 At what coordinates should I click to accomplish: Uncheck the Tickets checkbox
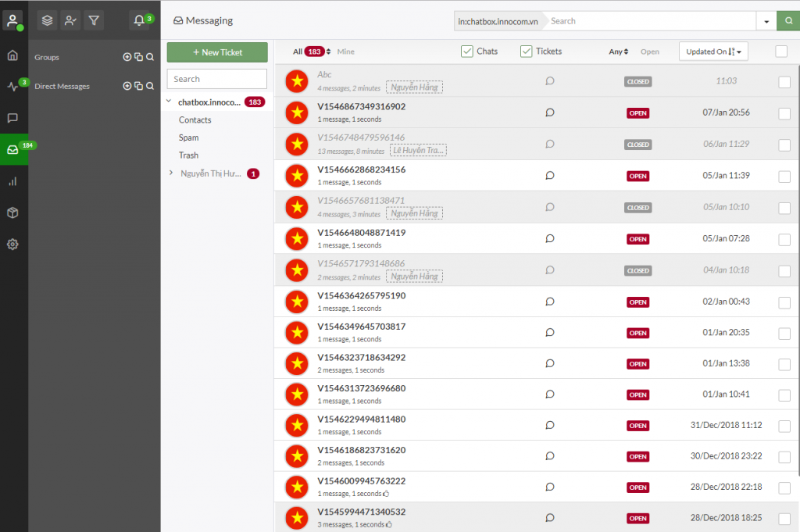526,52
